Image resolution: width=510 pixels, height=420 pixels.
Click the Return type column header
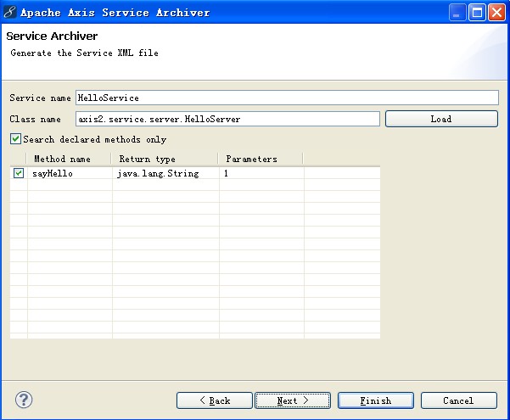click(165, 159)
